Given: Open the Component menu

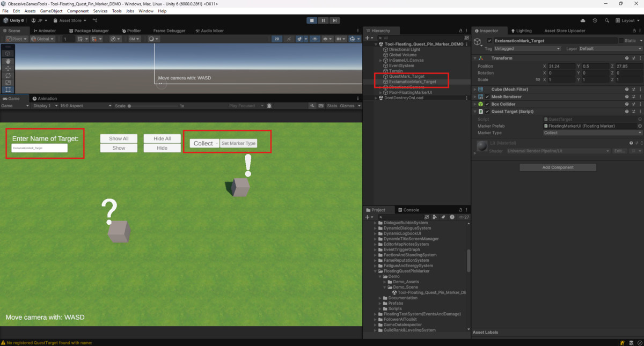Looking at the screenshot, I should pyautogui.click(x=78, y=11).
